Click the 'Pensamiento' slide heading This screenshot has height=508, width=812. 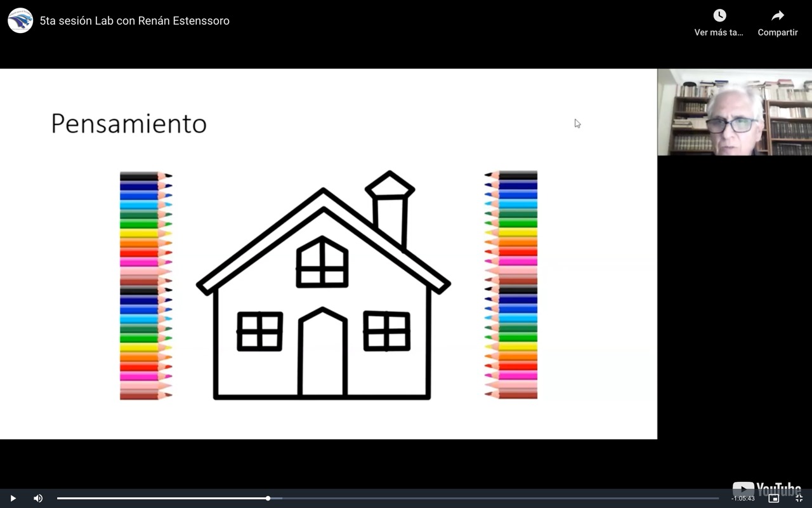[129, 123]
